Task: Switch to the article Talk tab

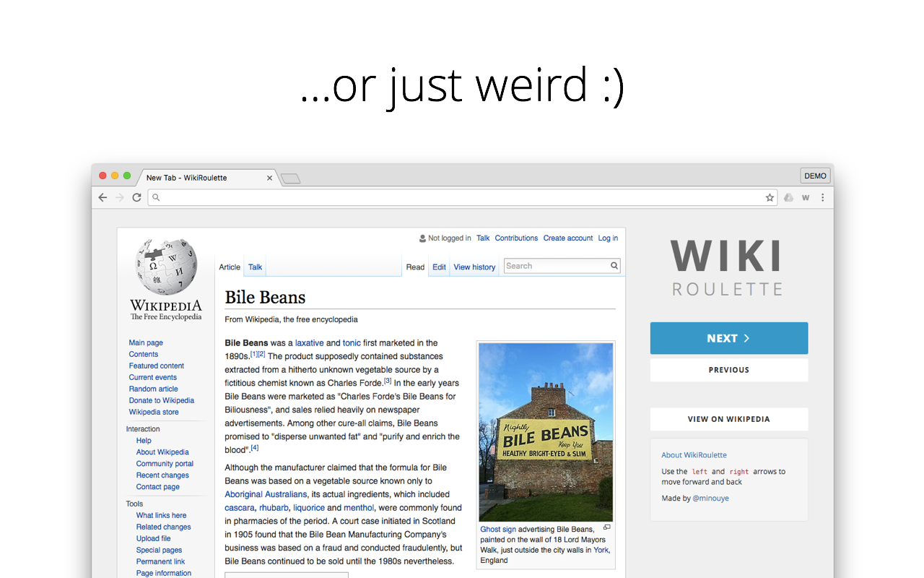Action: coord(255,267)
